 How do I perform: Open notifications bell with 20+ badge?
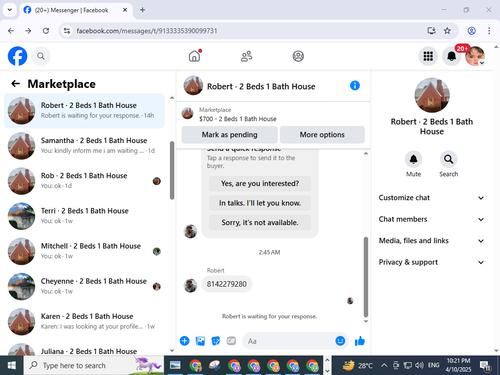click(x=452, y=56)
